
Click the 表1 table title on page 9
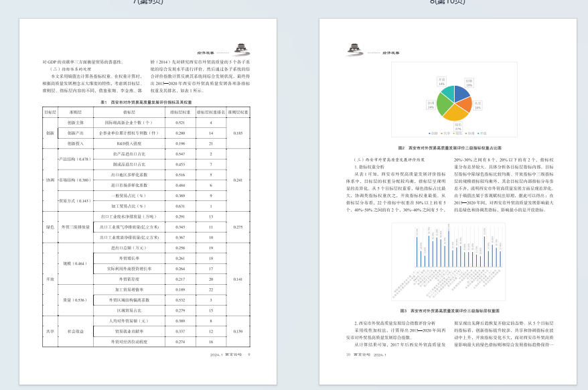(146, 102)
